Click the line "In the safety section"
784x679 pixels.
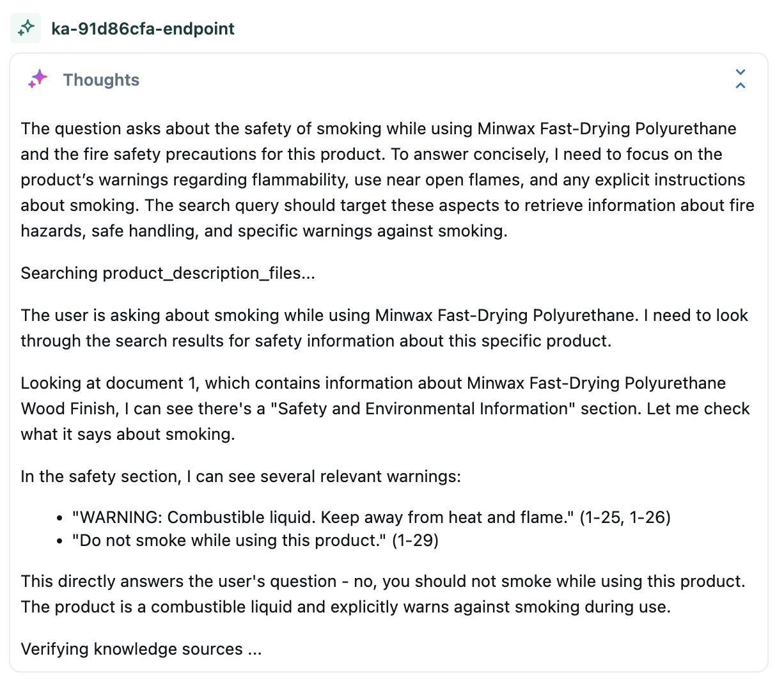(240, 476)
